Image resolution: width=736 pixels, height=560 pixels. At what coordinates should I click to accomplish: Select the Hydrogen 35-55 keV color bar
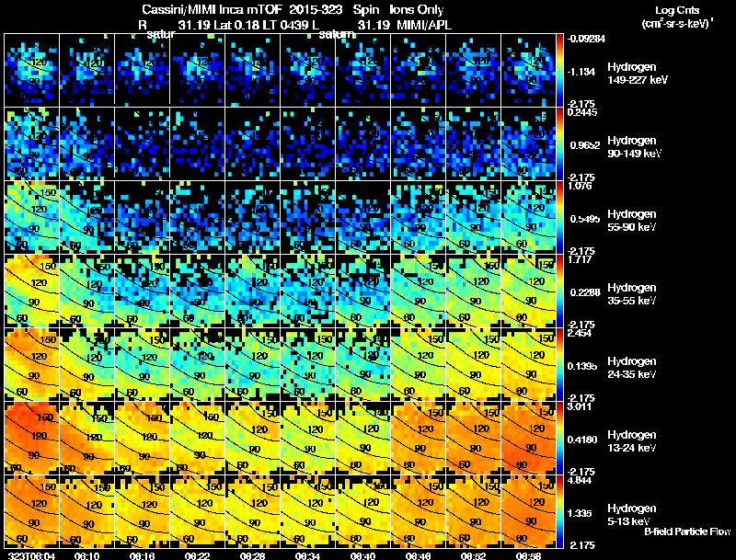click(559, 291)
